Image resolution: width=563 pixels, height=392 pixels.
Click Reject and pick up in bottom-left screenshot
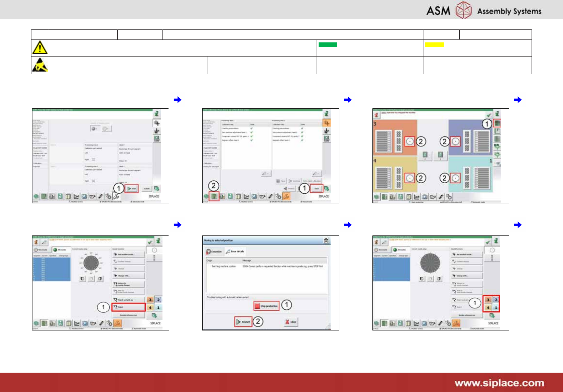pyautogui.click(x=128, y=300)
